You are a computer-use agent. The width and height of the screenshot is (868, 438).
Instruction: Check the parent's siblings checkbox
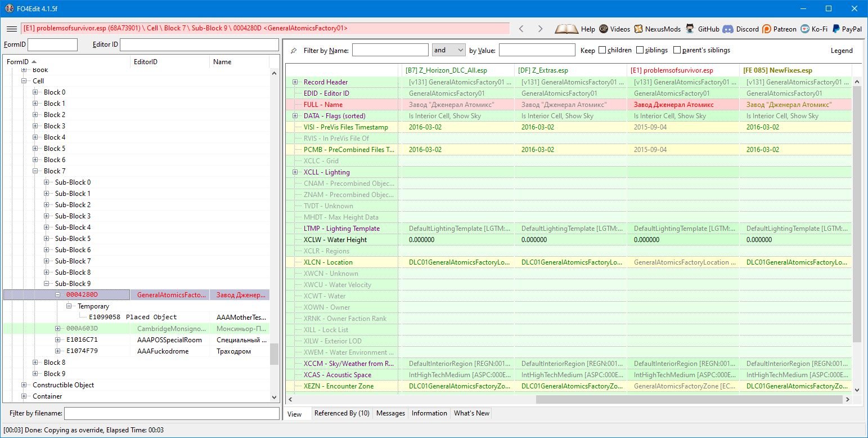677,50
